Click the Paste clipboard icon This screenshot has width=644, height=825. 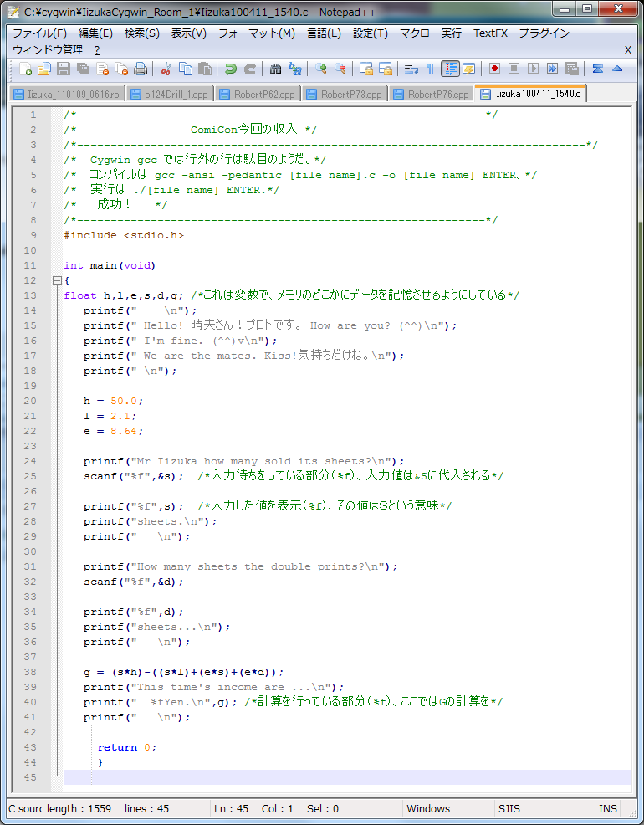point(205,69)
